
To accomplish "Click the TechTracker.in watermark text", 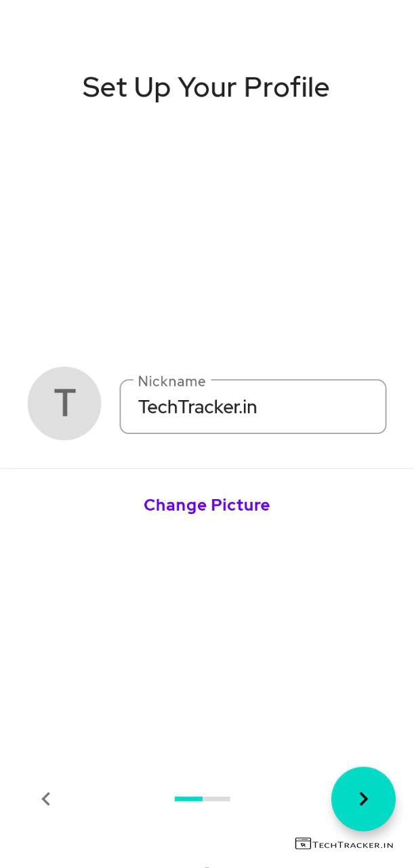I will click(353, 845).
